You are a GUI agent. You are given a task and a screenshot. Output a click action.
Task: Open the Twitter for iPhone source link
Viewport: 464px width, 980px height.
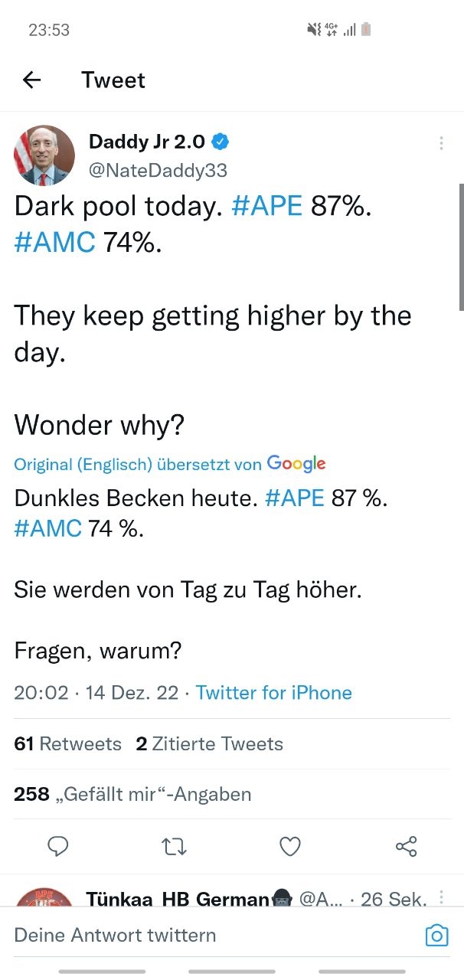pyautogui.click(x=273, y=693)
